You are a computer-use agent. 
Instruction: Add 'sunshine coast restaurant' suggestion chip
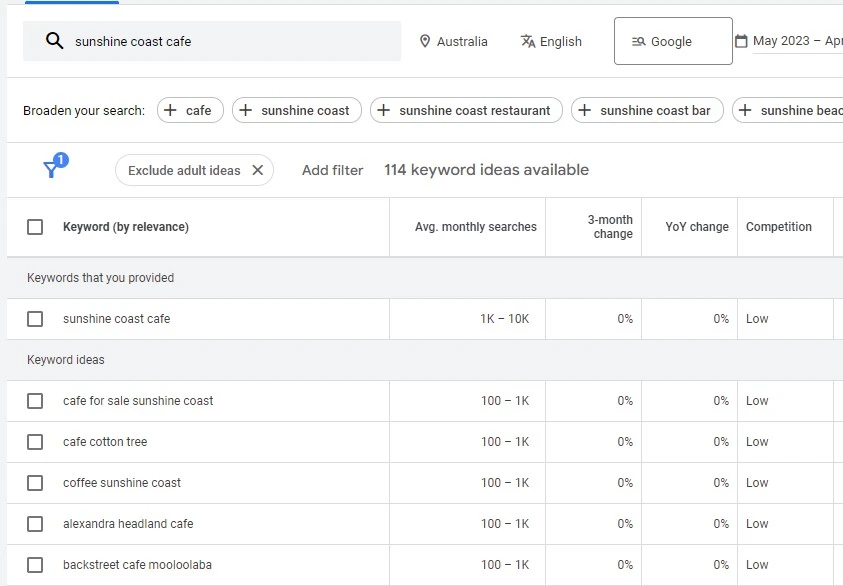pos(466,110)
